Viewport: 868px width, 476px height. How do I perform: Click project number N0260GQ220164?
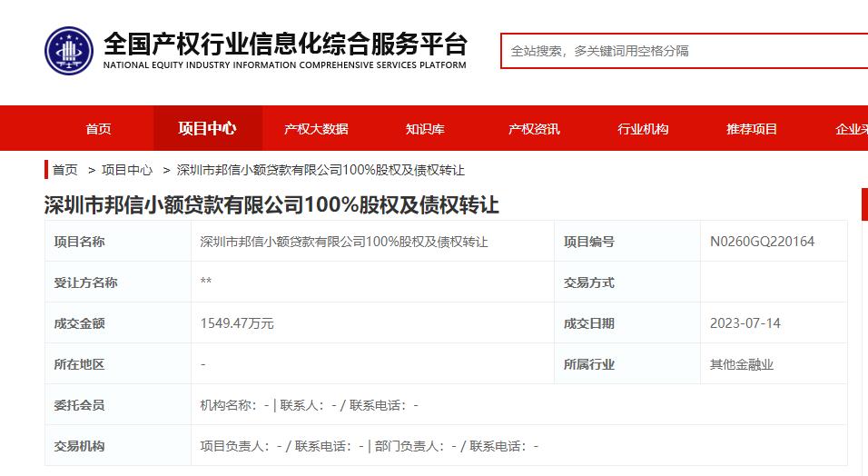click(762, 242)
